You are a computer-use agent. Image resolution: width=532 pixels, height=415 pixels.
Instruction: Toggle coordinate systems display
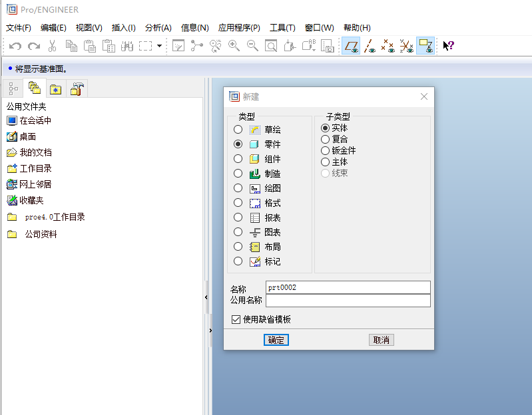point(406,46)
